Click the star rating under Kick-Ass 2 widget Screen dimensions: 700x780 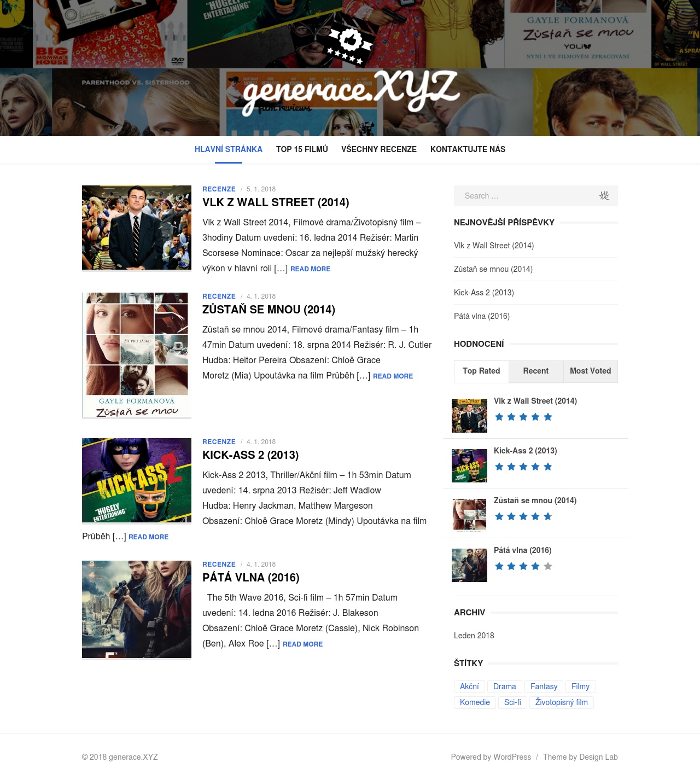(x=523, y=467)
